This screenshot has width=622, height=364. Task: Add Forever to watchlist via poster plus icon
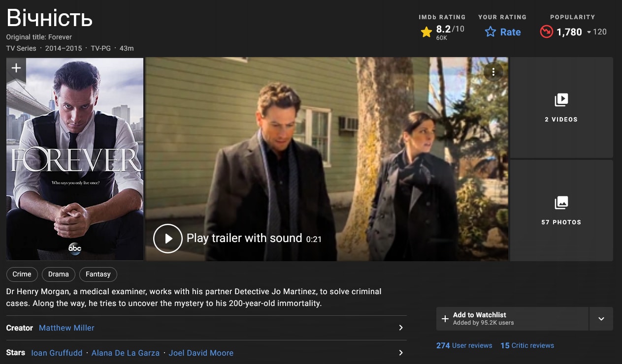click(x=16, y=68)
